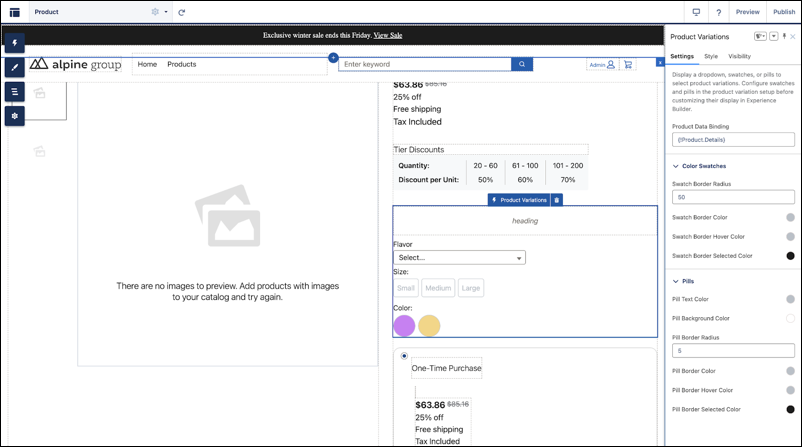Open the shopping cart icon
Screen dimensions: 802x447
coord(628,64)
